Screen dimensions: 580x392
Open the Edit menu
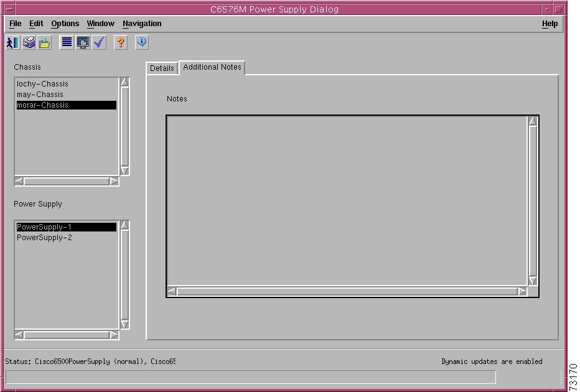coord(36,24)
